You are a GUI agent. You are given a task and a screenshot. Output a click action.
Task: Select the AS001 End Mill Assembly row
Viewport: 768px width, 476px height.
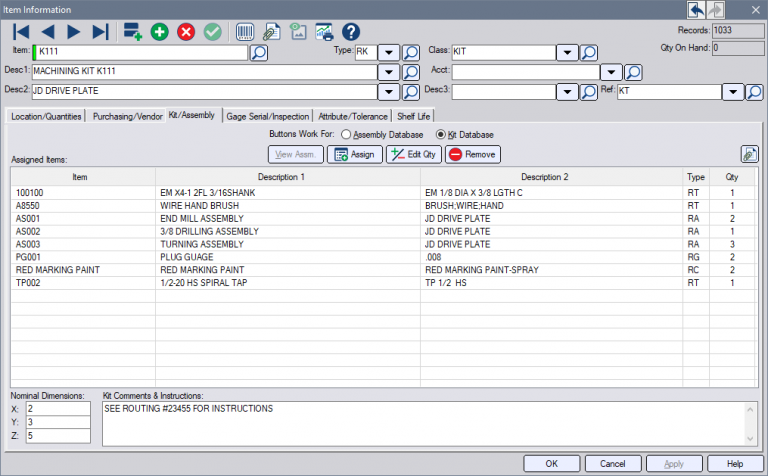(200, 218)
